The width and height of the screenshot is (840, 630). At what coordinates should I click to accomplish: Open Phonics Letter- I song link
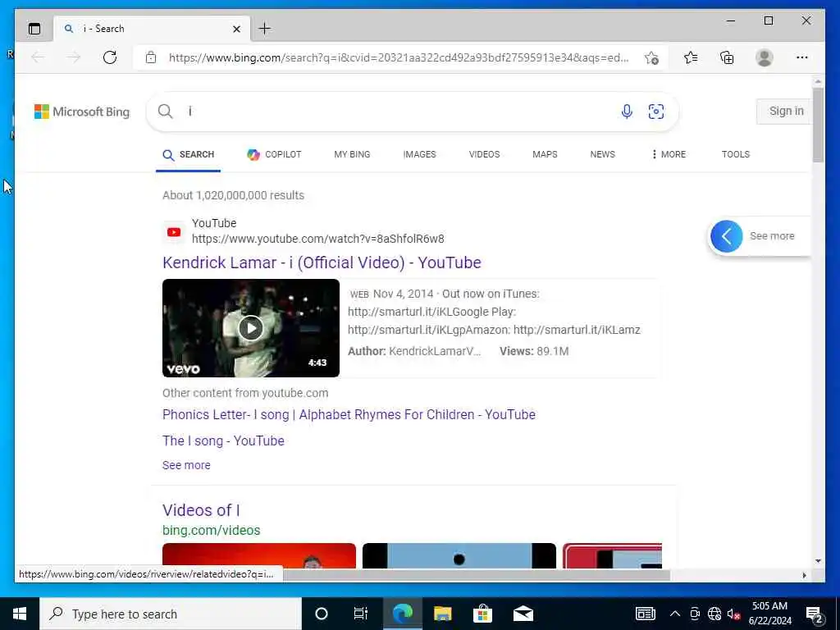coord(349,414)
